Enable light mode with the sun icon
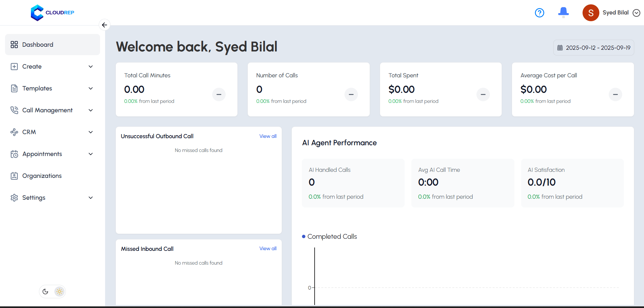This screenshot has height=308, width=644. pos(59,292)
